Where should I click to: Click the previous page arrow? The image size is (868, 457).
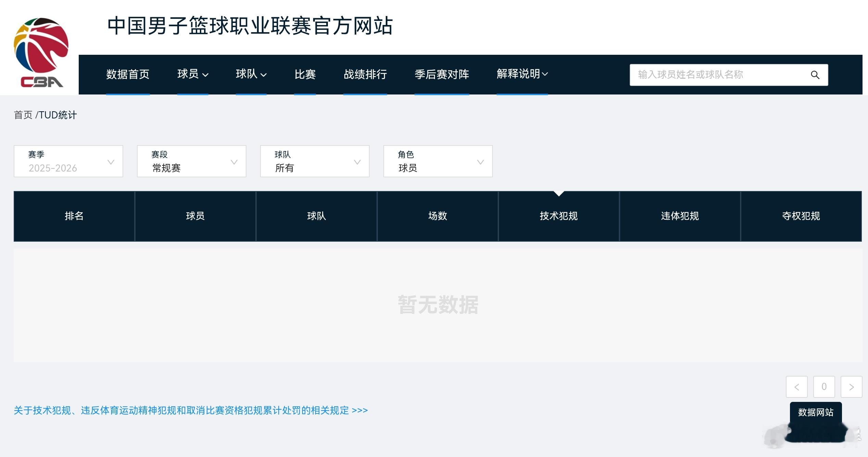coord(797,386)
